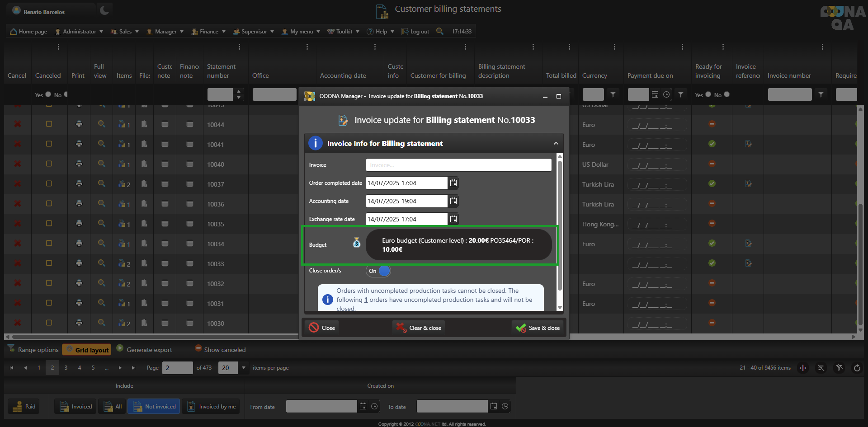This screenshot has height=427, width=868.
Task: Click the budget money bag icon
Action: (357, 243)
